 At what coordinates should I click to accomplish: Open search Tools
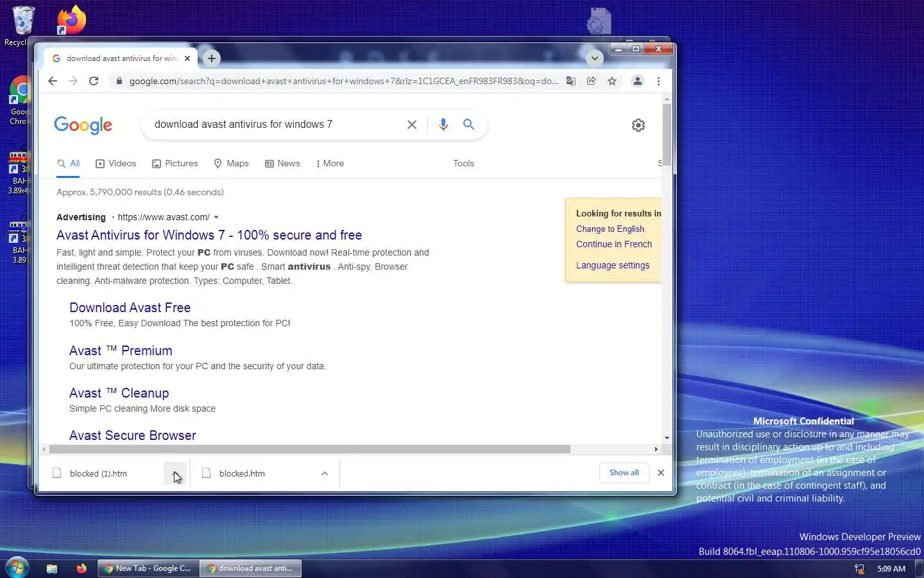point(463,164)
